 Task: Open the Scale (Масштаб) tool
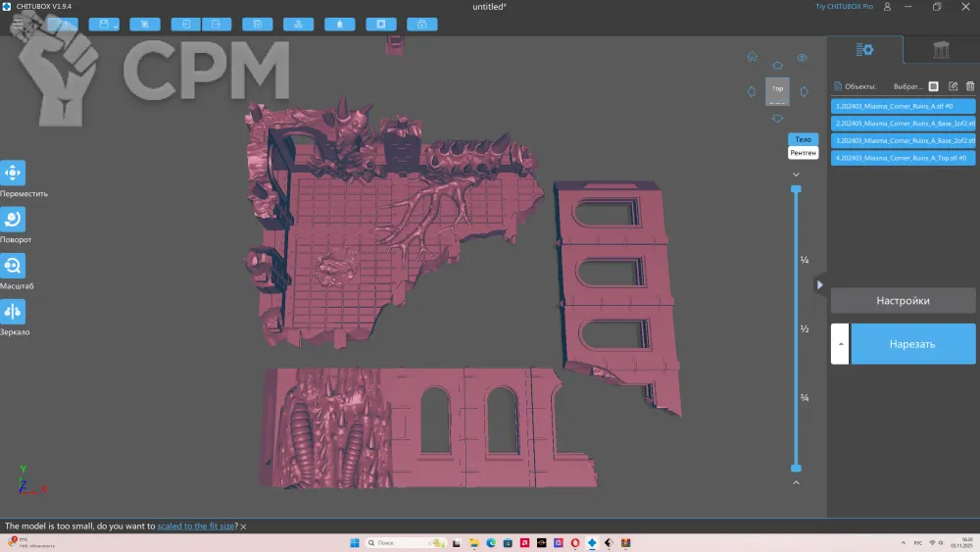13,266
